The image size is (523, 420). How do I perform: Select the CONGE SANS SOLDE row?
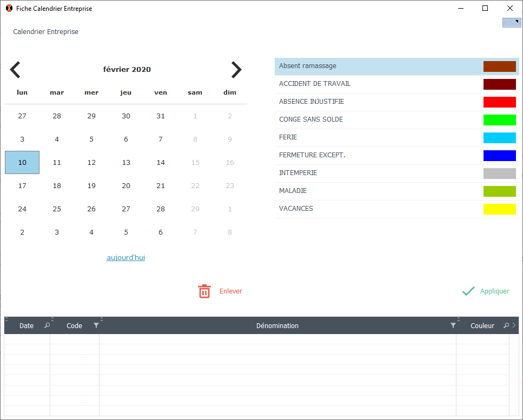pos(311,119)
